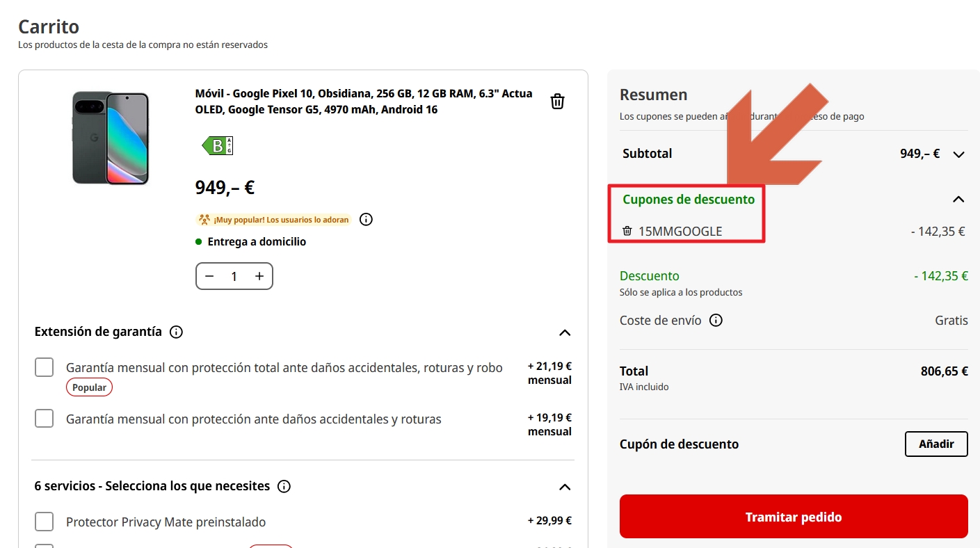This screenshot has height=548, width=980.
Task: Collapse the Extensión de garantía section
Action: point(565,332)
